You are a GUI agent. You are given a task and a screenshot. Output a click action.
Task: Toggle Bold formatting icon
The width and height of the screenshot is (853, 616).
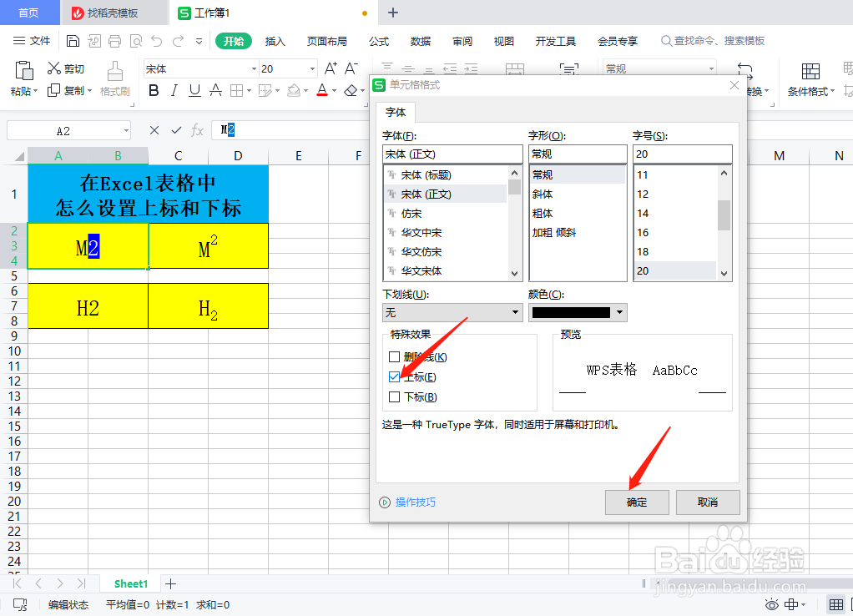coord(154,90)
